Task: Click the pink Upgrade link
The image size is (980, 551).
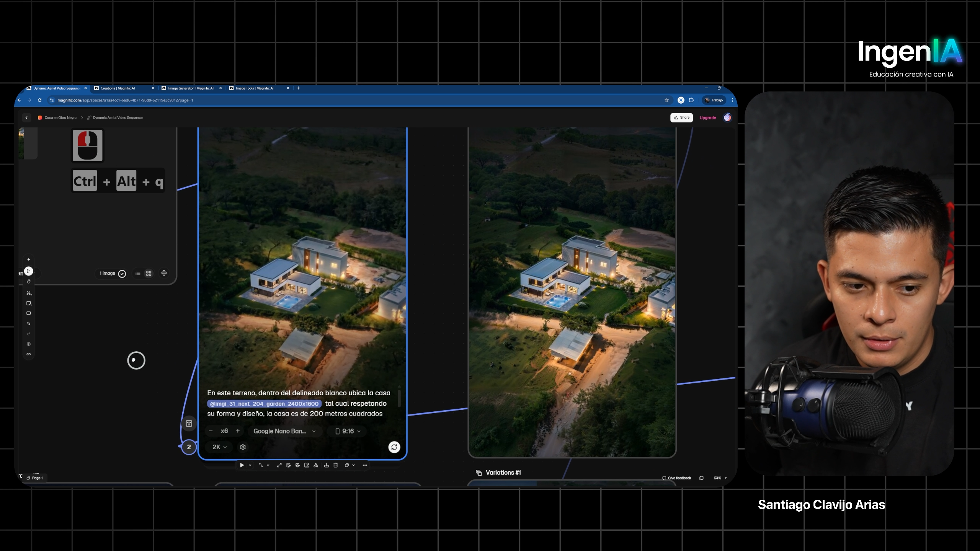Action: [x=707, y=118]
